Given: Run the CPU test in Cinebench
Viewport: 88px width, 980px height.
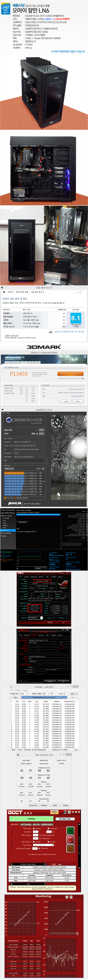Looking at the screenshot, I should pos(41,433).
